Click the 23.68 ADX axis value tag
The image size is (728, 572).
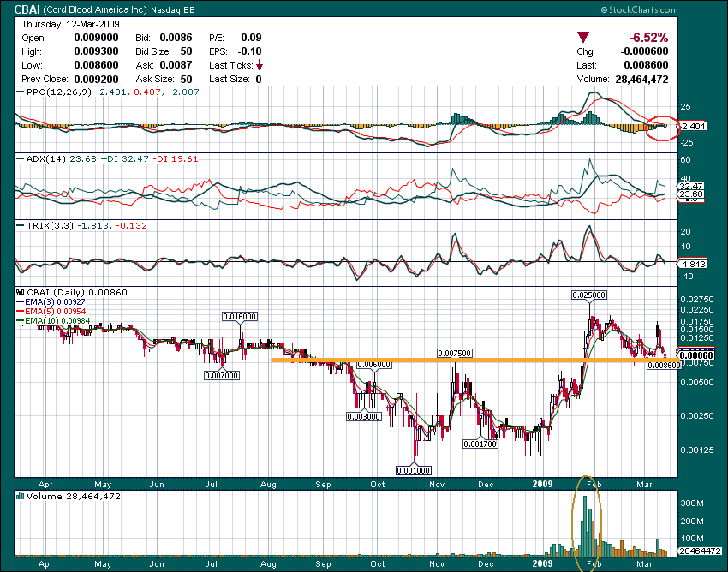pyautogui.click(x=692, y=194)
